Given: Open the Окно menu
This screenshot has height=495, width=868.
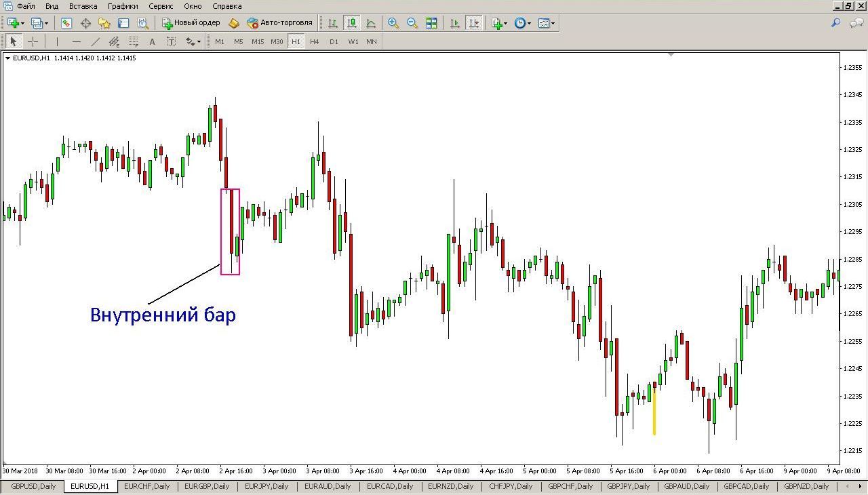Looking at the screenshot, I should pyautogui.click(x=193, y=6).
